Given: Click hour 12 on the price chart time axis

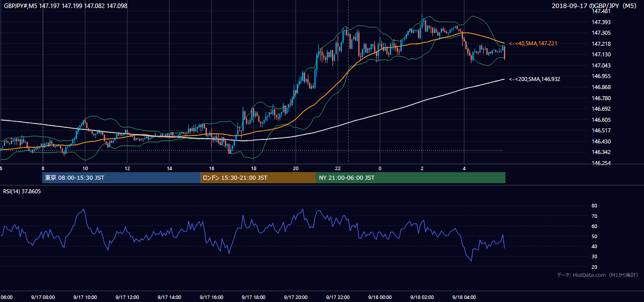Looking at the screenshot, I should (x=127, y=168).
